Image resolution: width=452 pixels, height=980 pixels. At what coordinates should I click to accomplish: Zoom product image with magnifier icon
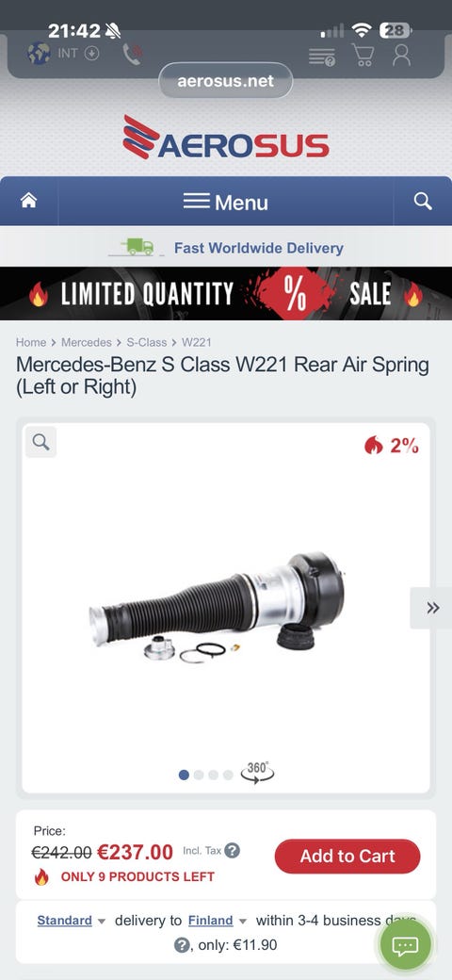(x=41, y=442)
